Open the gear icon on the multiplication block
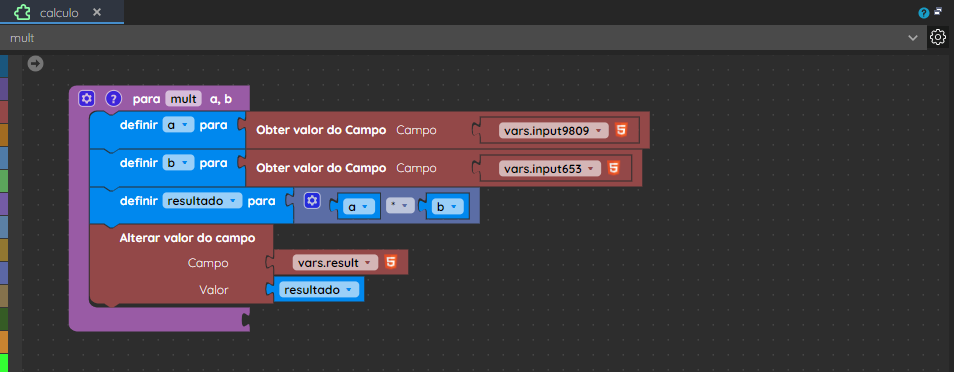This screenshot has width=954, height=372. (312, 201)
